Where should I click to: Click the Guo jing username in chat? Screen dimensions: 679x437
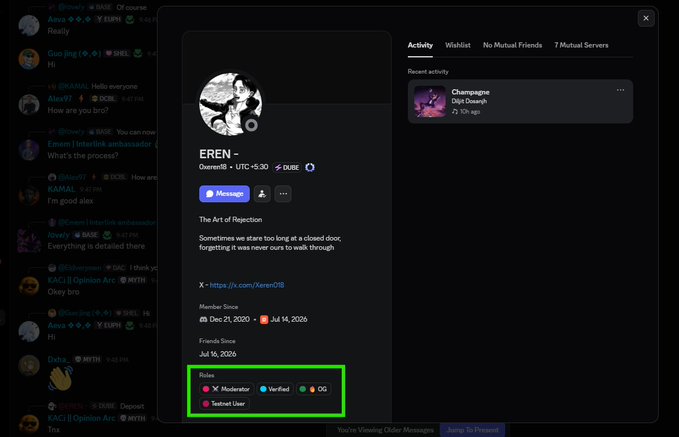74,53
